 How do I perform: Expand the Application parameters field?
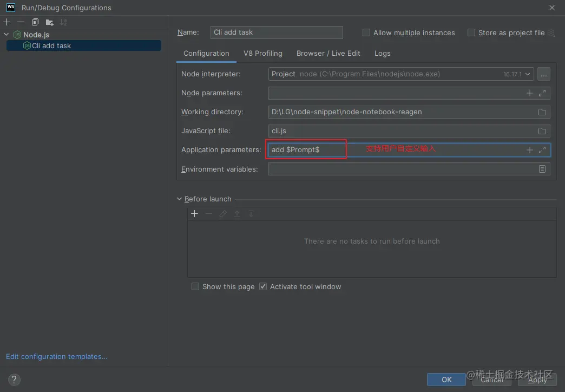[542, 149]
